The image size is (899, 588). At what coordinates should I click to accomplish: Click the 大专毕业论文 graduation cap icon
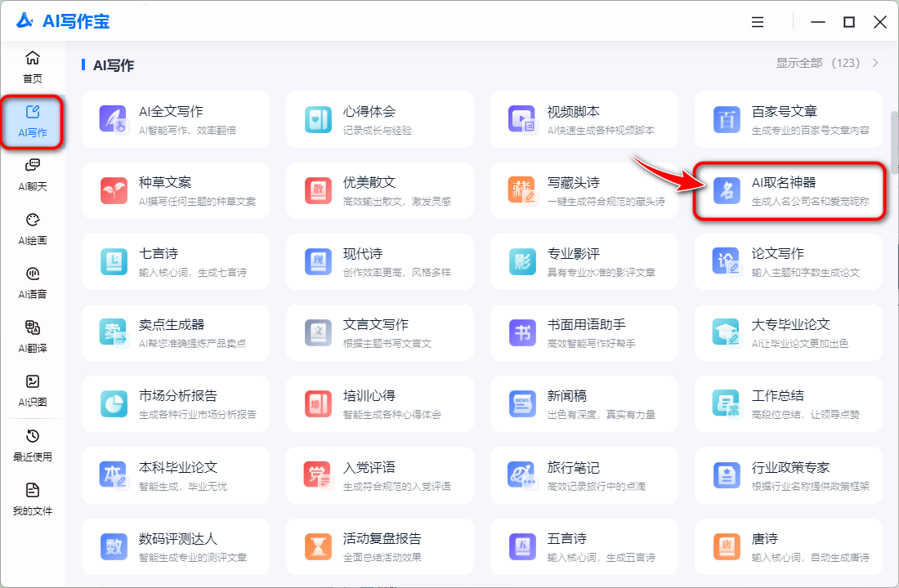726,332
